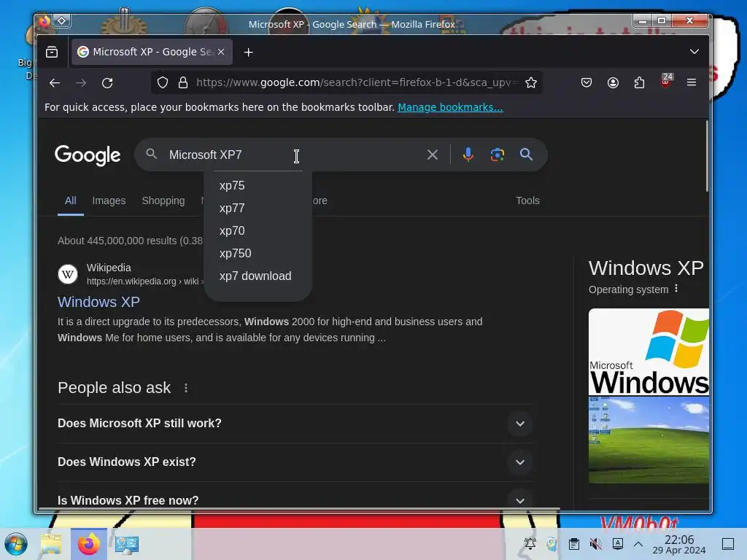Open the Microsoft Windows logo image
The height and width of the screenshot is (560, 747).
[649, 352]
